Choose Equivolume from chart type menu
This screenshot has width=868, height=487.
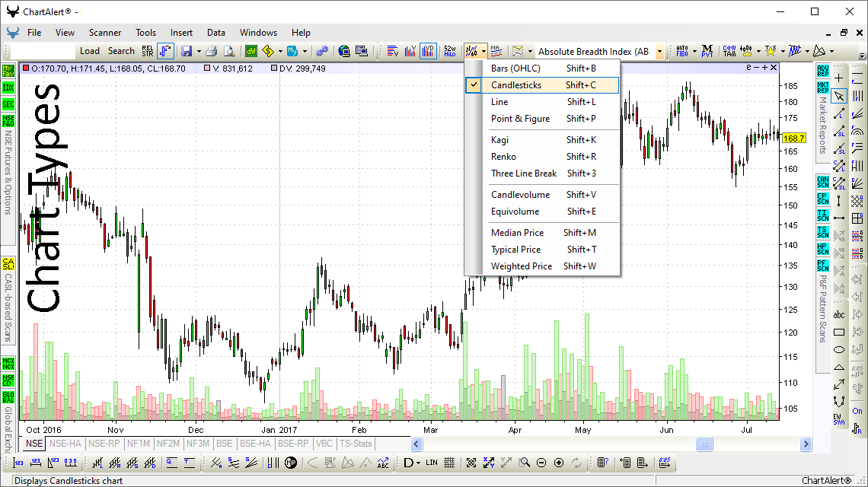542,212
